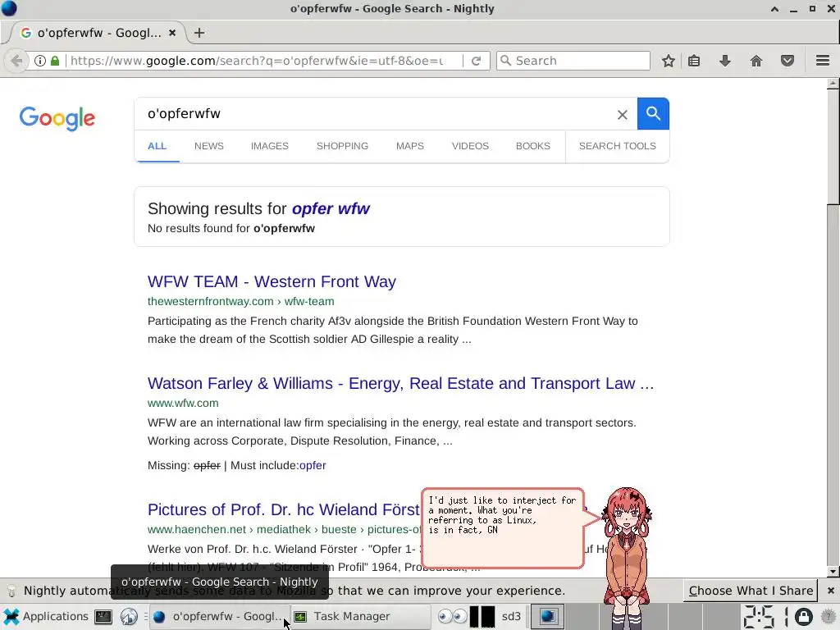This screenshot has width=840, height=630.
Task: Launch the terminal icon in the taskbar
Action: tap(103, 617)
